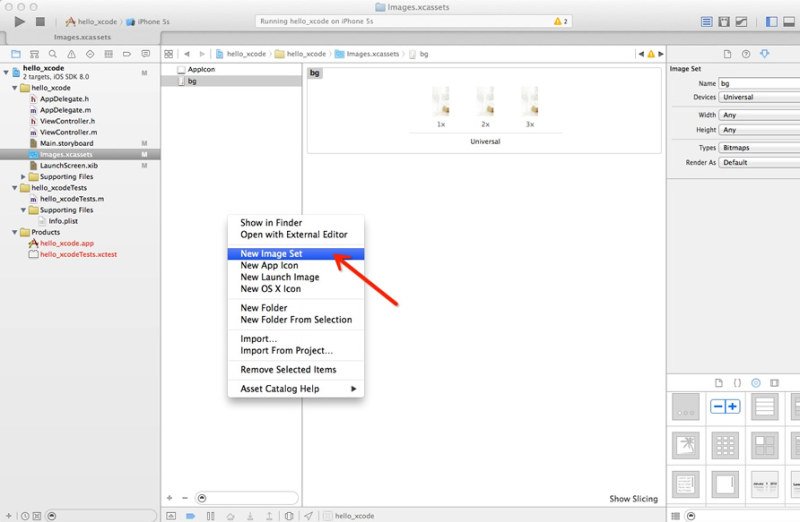The height and width of the screenshot is (522, 800).
Task: Click the warning count indicator
Action: click(561, 21)
